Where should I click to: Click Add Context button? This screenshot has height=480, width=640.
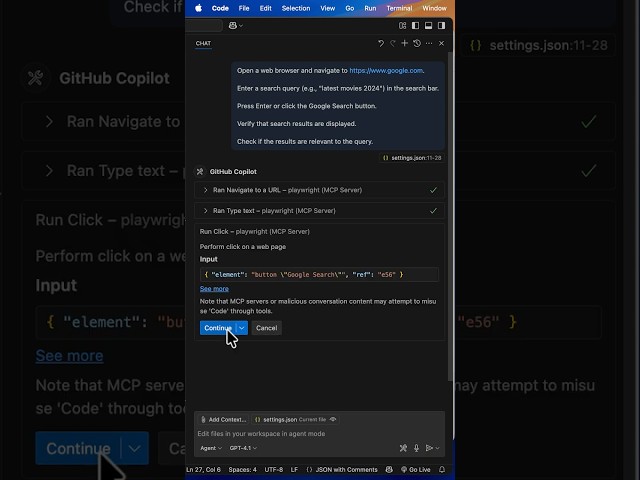coord(224,420)
